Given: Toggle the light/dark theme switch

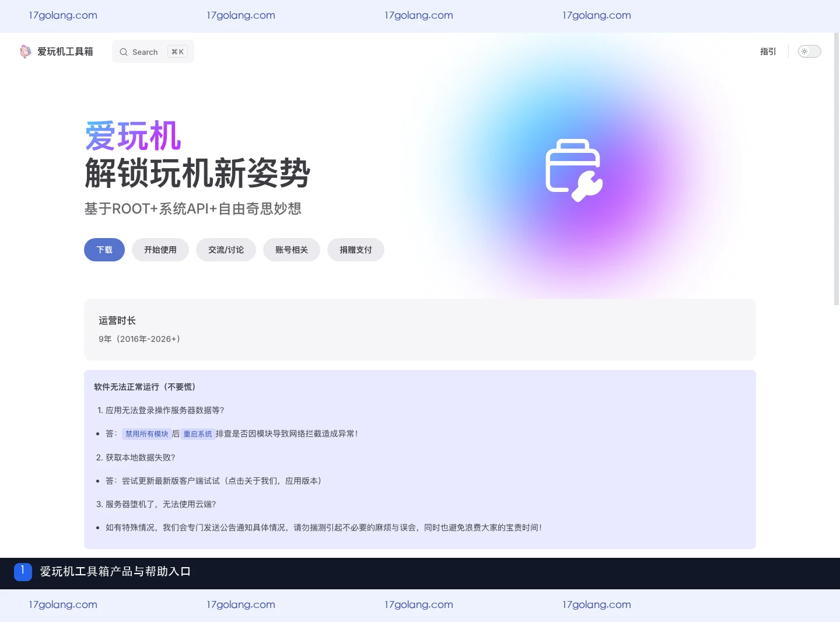Looking at the screenshot, I should pyautogui.click(x=809, y=51).
